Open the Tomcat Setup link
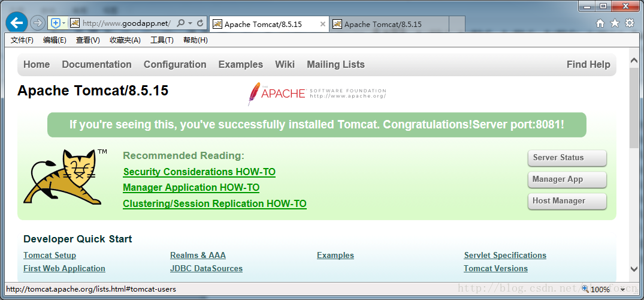 (50, 255)
